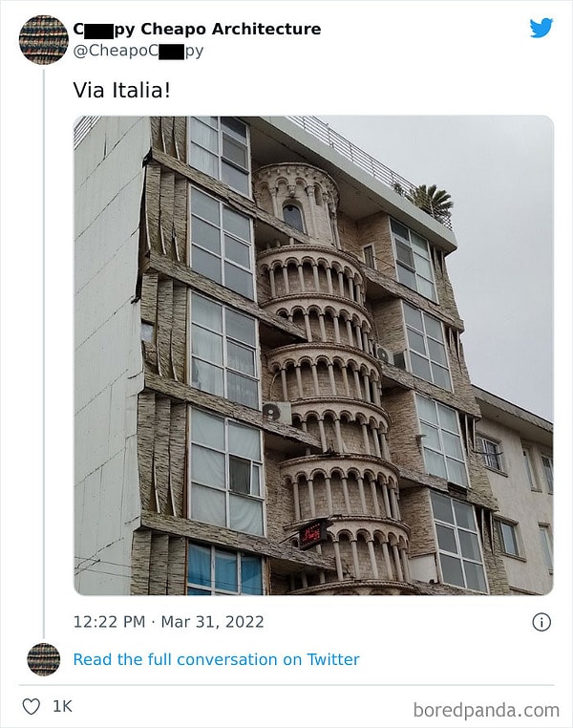Screen dimensions: 573x728
Task: Read the full conversation on Twitter
Action: (x=216, y=659)
